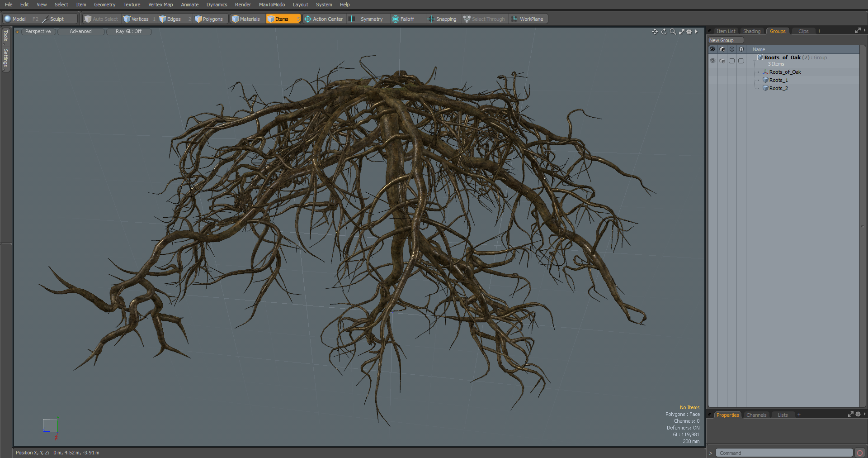868x458 pixels.
Task: Toggle Ray GL: Off setting
Action: coord(128,32)
